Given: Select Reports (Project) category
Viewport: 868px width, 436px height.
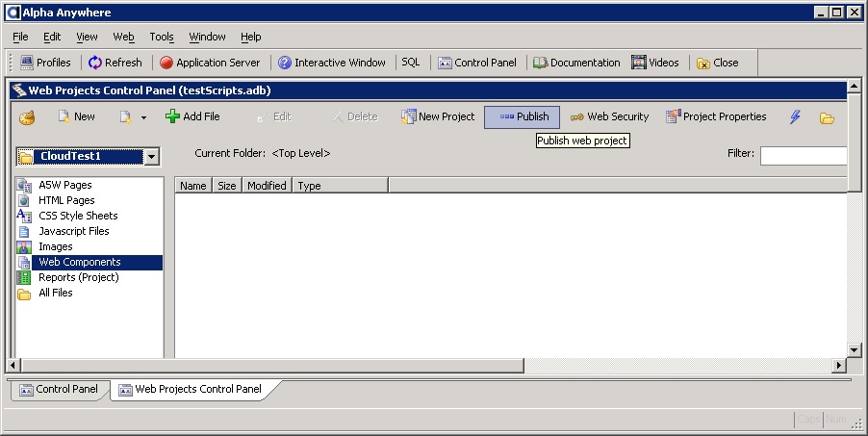Looking at the screenshot, I should 79,278.
